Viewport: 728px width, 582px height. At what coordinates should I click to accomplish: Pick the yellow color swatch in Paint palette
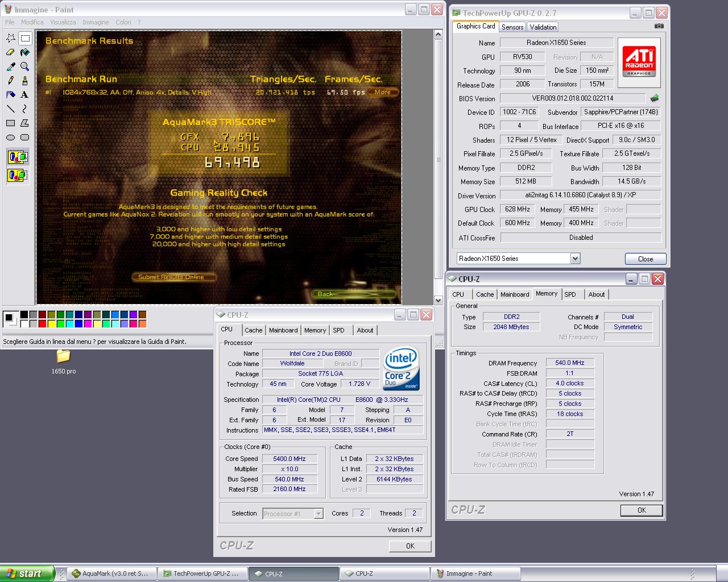tap(52, 324)
